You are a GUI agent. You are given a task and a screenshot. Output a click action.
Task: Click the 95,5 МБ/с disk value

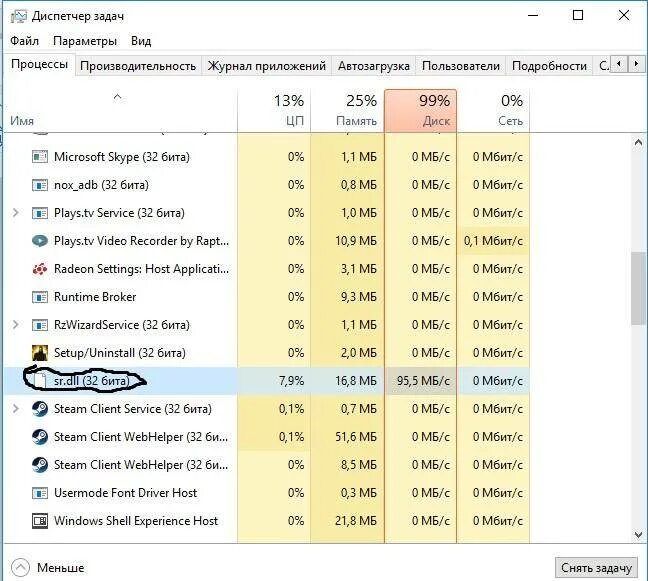coord(423,381)
